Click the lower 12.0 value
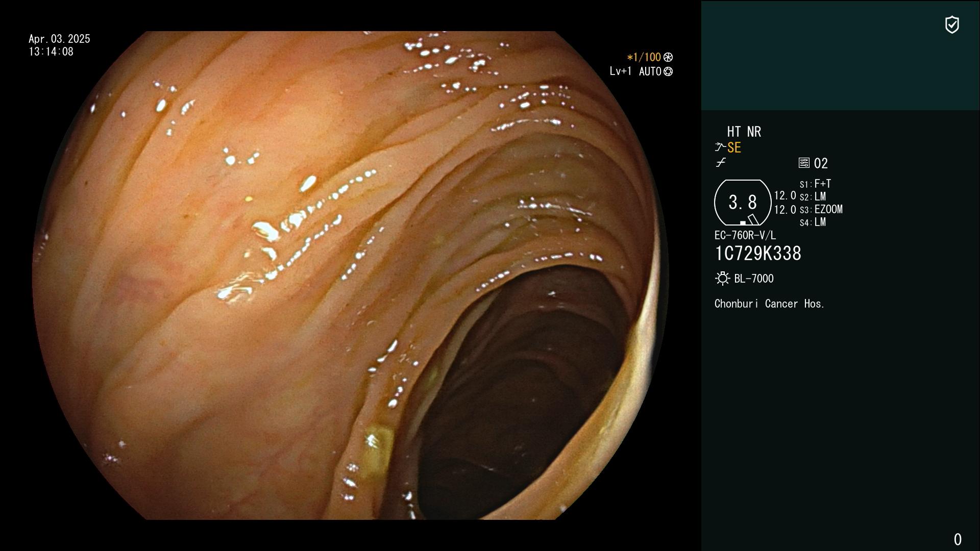980x551 pixels. tap(785, 209)
